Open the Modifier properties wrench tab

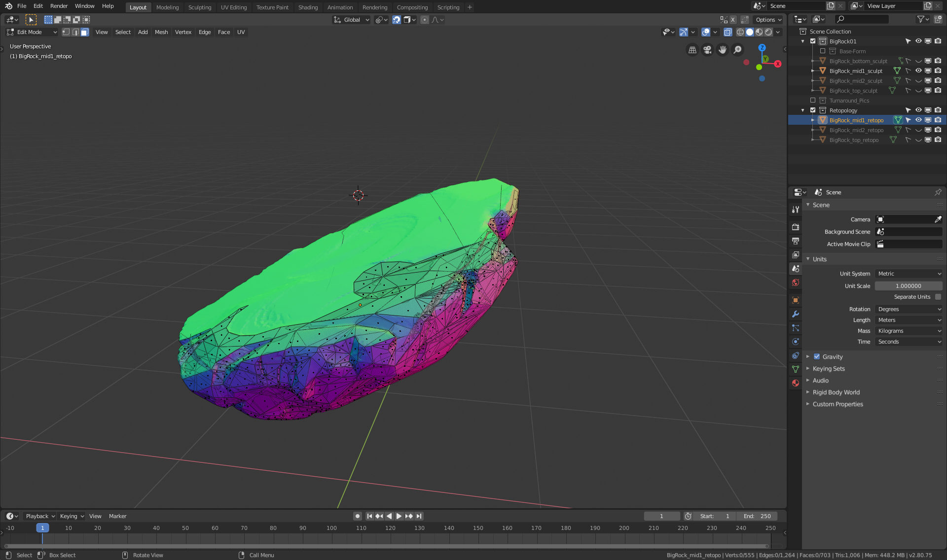pyautogui.click(x=795, y=314)
